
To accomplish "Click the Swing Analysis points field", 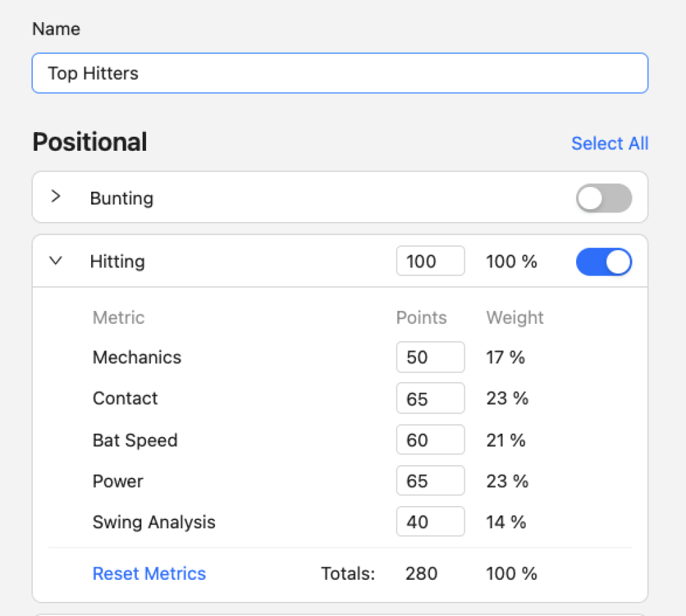I will coord(430,521).
